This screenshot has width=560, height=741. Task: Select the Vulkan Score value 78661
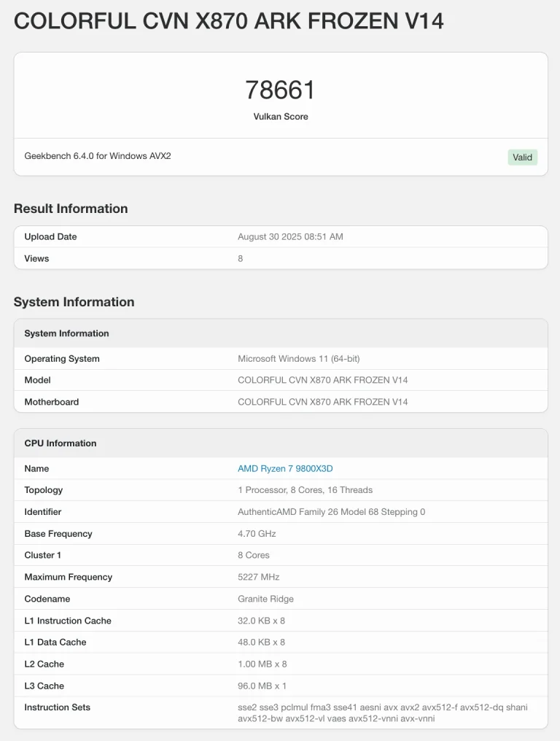(280, 90)
